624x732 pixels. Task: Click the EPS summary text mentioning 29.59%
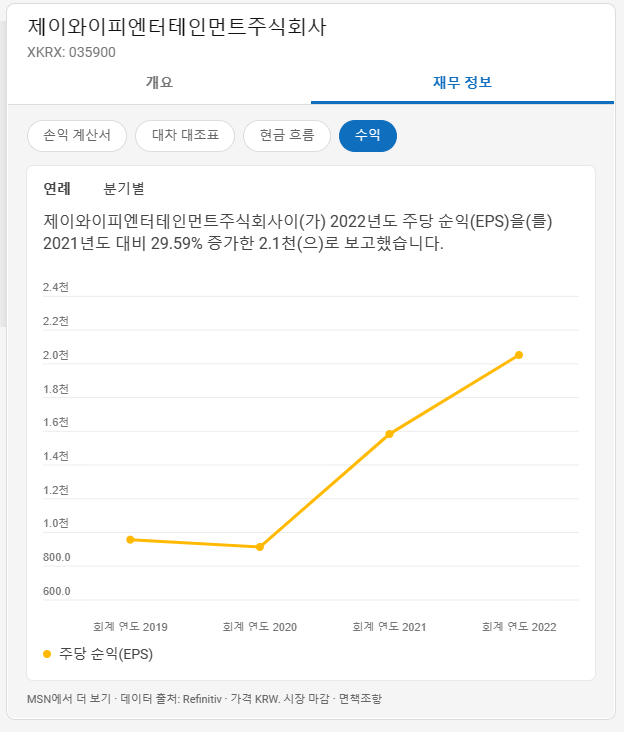point(298,232)
